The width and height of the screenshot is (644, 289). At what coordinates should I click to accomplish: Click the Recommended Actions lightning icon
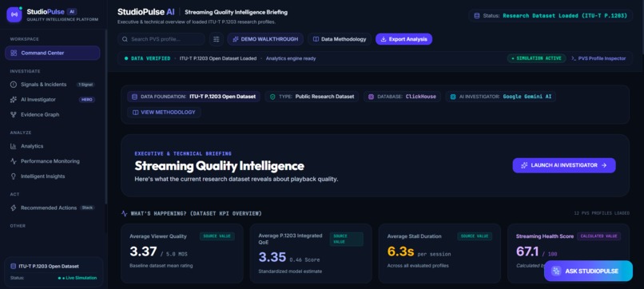(x=14, y=208)
